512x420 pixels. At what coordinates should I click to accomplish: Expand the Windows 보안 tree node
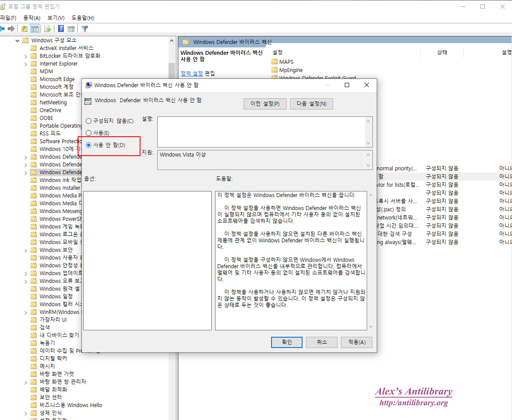25,250
